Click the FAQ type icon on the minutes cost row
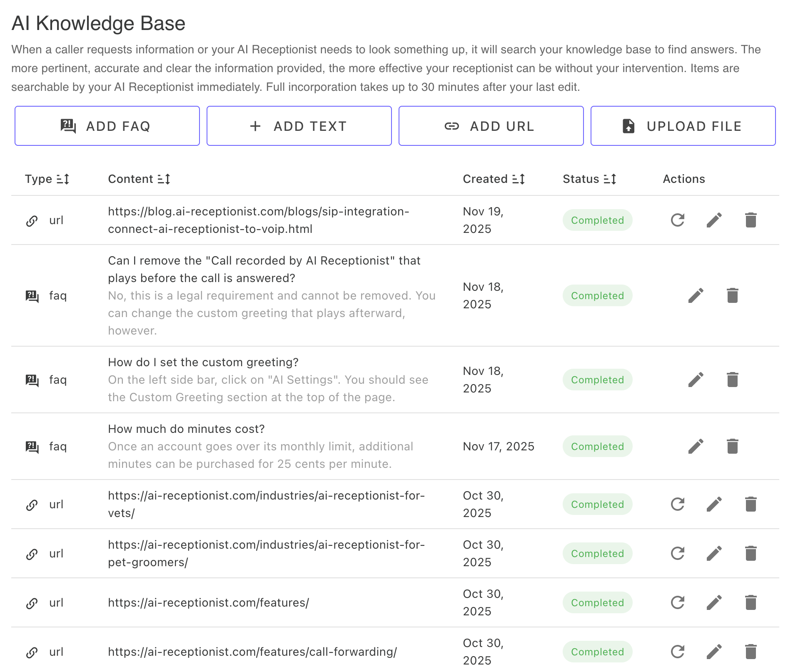The image size is (788, 672). (32, 446)
